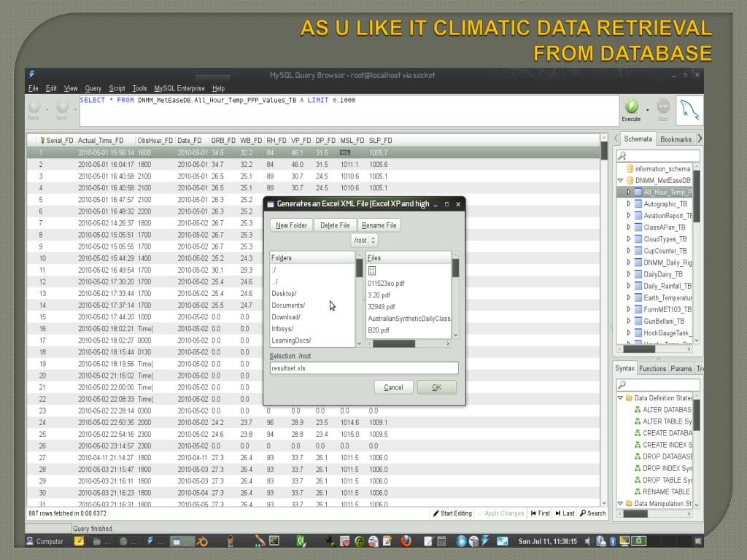
Task: Open the Script menu
Action: (117, 88)
